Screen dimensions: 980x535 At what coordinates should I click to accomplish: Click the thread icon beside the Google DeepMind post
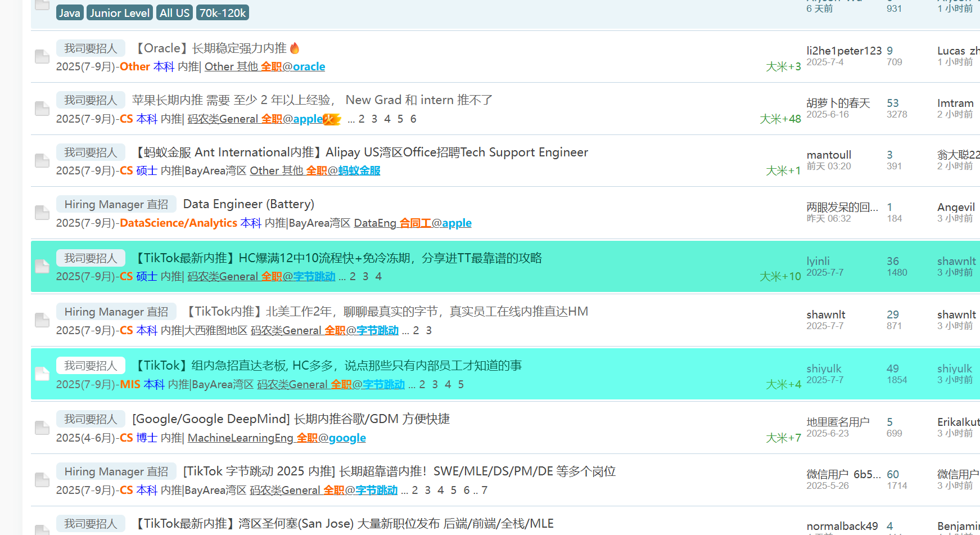pyautogui.click(x=42, y=428)
